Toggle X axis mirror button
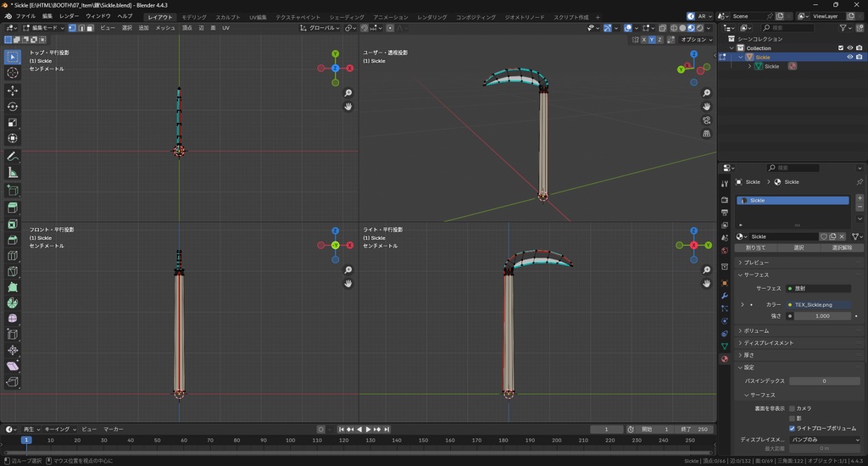Screen dimensions: 868x466 pyautogui.click(x=644, y=40)
